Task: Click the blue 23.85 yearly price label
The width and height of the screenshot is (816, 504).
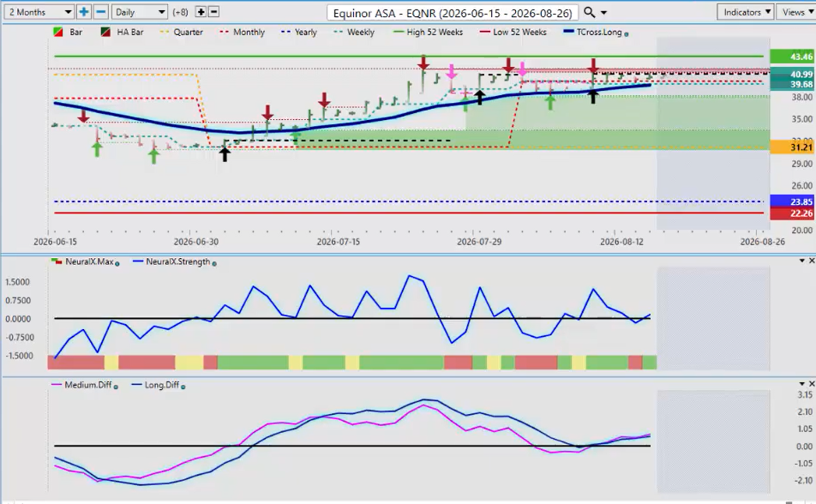Action: (x=791, y=201)
